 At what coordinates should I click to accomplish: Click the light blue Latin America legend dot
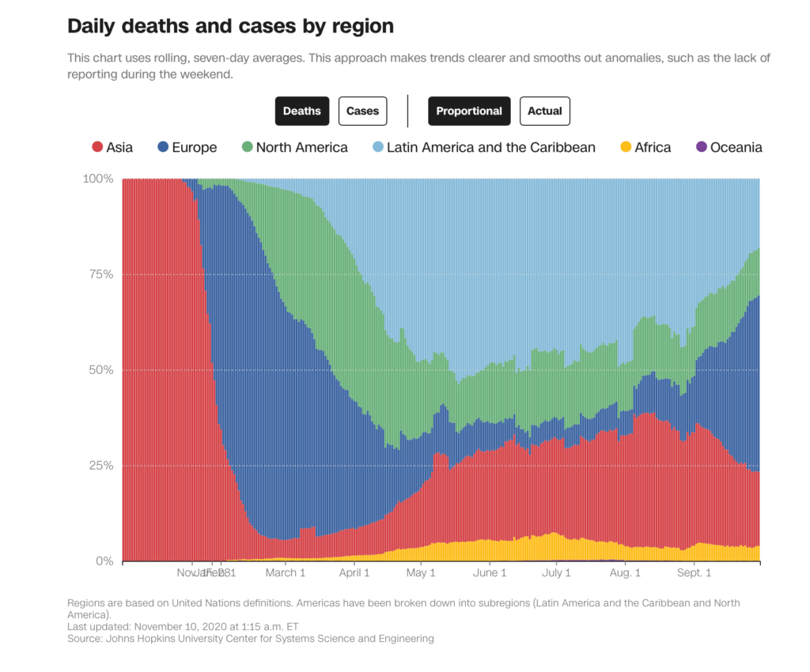click(x=377, y=147)
